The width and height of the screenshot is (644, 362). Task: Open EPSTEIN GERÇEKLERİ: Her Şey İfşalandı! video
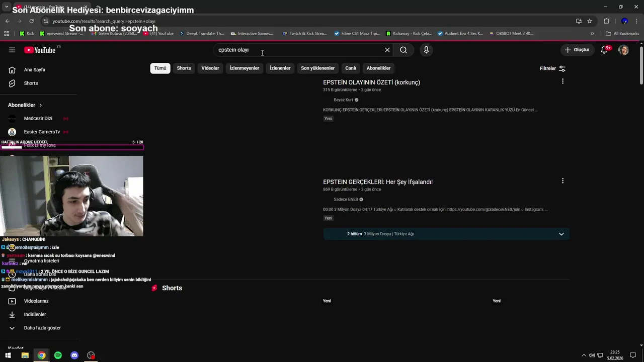(x=378, y=182)
